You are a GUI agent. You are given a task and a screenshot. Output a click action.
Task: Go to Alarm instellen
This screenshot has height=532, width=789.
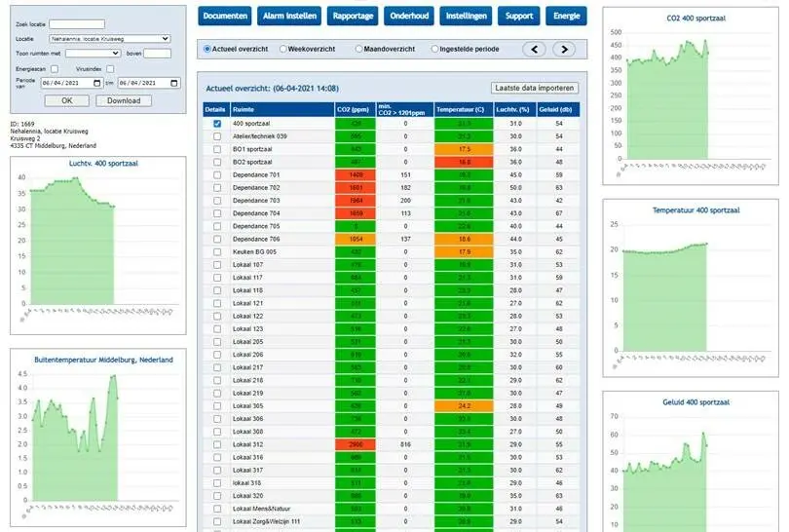coord(289,16)
